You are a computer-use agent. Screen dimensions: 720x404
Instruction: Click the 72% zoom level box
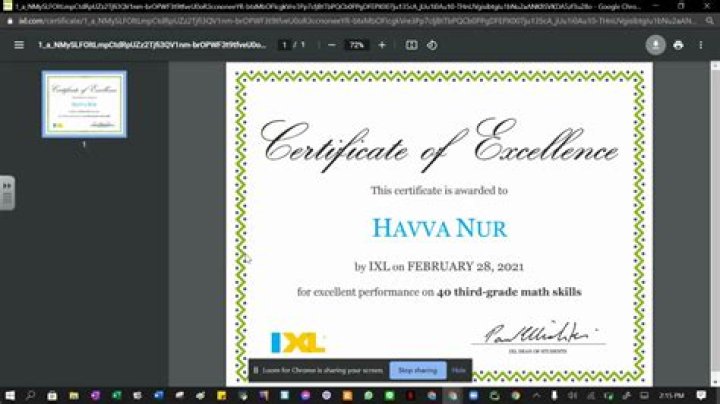click(357, 45)
